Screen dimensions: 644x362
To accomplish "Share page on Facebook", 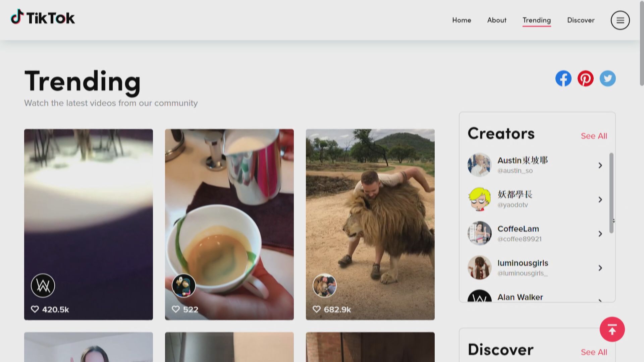I will click(x=563, y=78).
